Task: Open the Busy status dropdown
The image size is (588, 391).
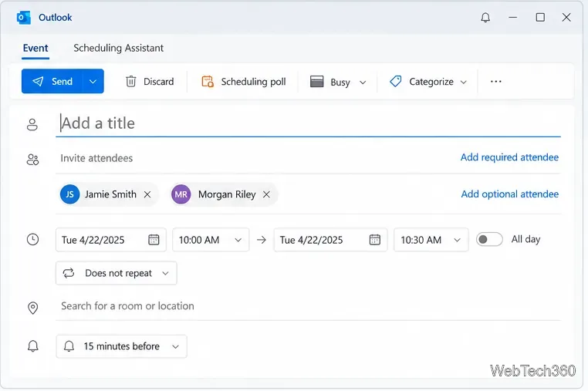Action: 337,82
